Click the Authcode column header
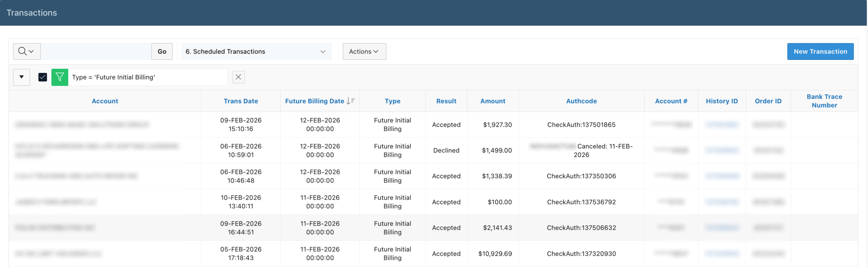 tap(581, 101)
